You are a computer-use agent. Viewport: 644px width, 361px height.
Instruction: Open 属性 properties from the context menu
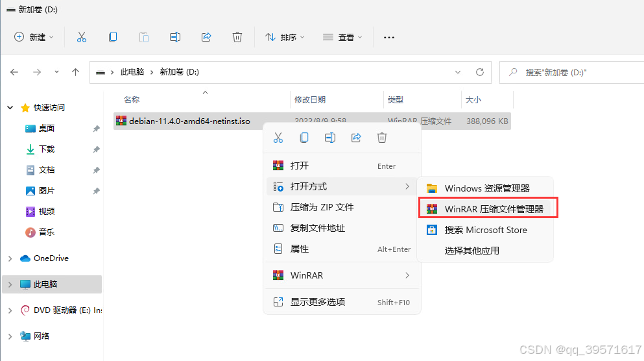point(342,249)
